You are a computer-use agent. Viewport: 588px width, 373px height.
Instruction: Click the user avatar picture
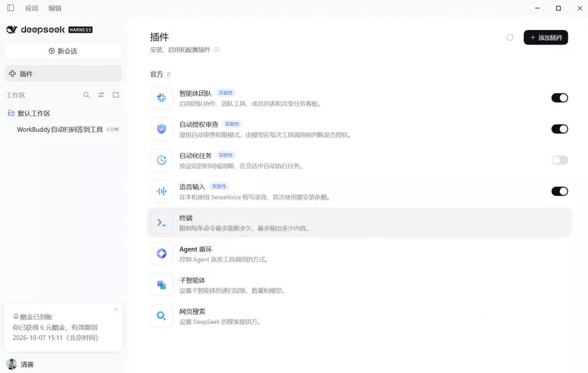click(x=12, y=364)
